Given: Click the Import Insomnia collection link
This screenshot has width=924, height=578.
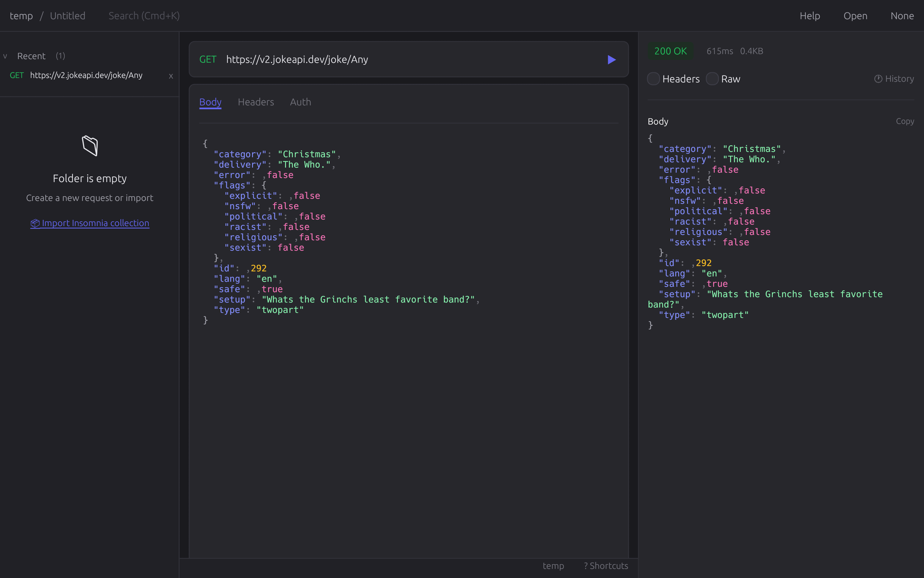Looking at the screenshot, I should [x=95, y=223].
